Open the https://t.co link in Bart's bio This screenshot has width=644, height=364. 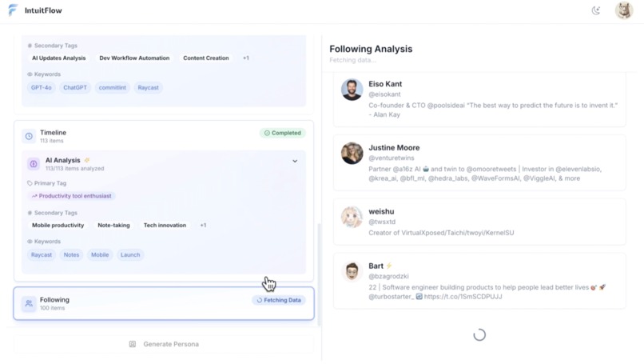coord(463,297)
